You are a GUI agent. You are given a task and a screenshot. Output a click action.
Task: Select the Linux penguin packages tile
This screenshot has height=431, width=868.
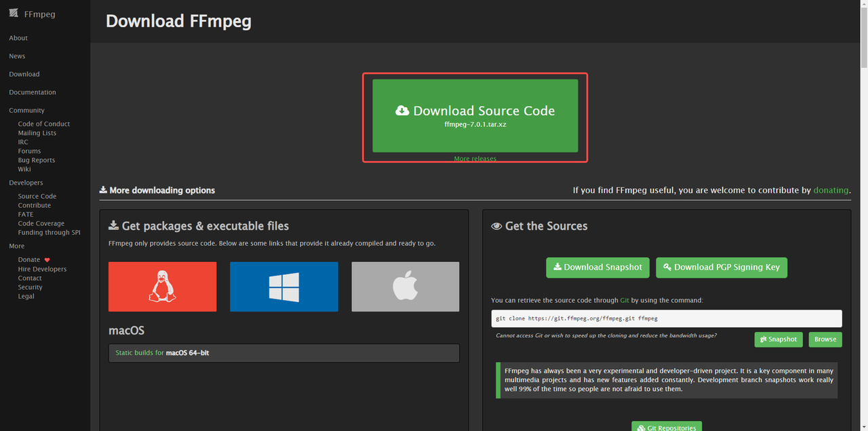162,286
